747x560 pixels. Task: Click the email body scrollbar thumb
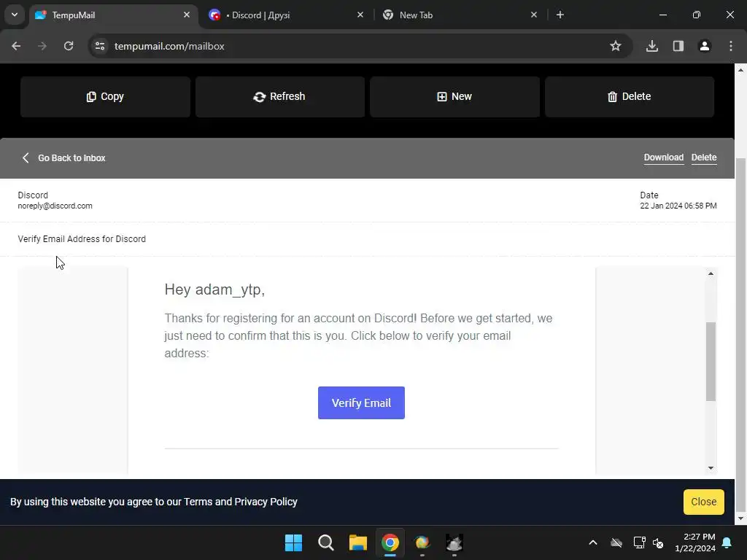point(711,362)
